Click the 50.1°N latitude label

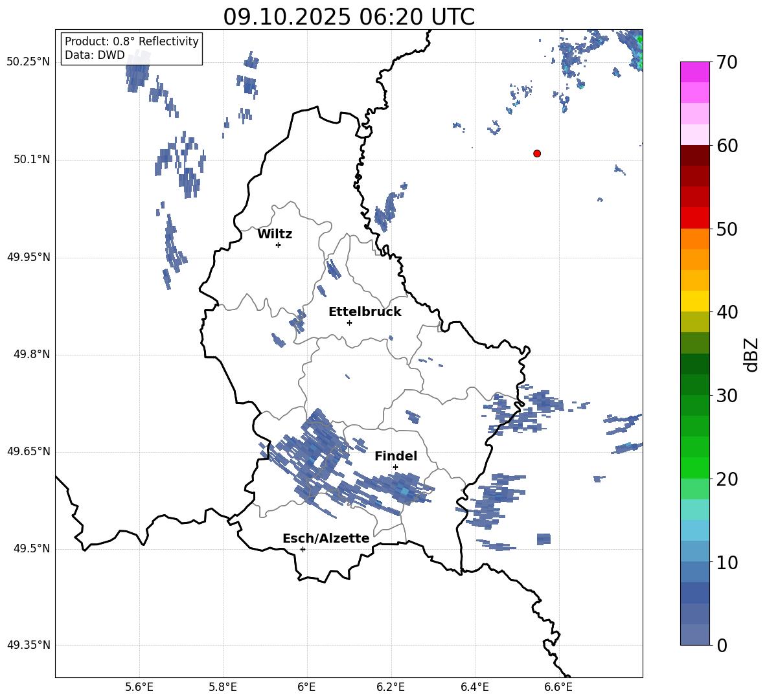32,160
